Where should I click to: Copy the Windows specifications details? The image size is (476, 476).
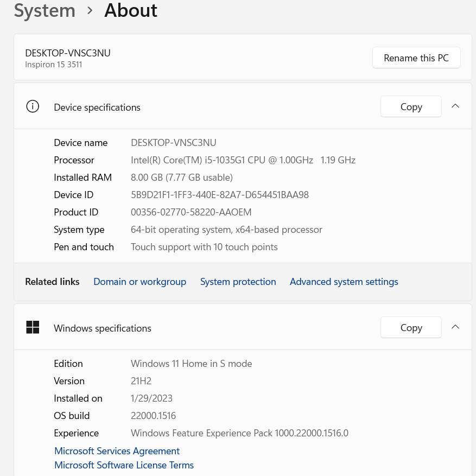[x=411, y=327]
